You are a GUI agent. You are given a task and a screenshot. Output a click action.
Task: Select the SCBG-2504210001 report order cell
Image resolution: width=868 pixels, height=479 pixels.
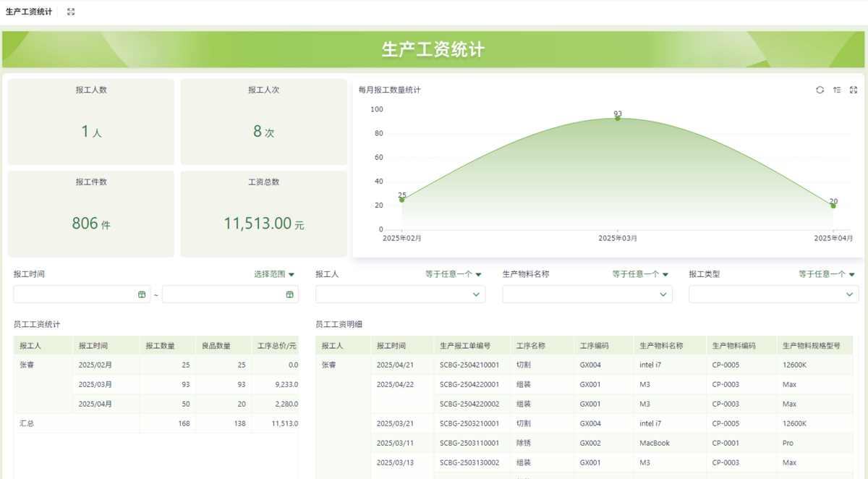tap(469, 365)
